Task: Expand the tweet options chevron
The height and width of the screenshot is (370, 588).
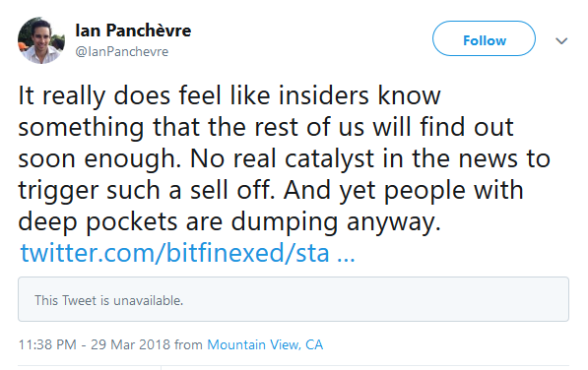Action: pyautogui.click(x=561, y=40)
